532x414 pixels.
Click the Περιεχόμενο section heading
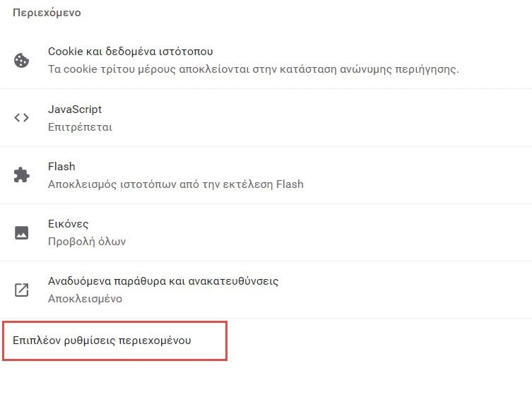pyautogui.click(x=47, y=13)
